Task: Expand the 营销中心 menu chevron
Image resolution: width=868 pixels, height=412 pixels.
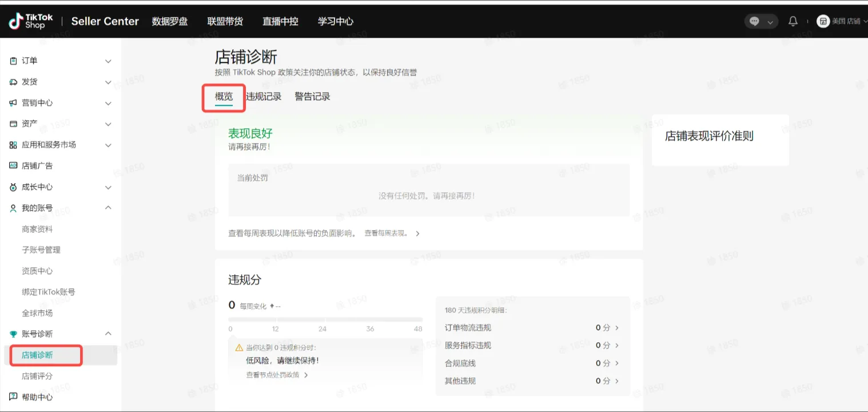Action: click(108, 104)
